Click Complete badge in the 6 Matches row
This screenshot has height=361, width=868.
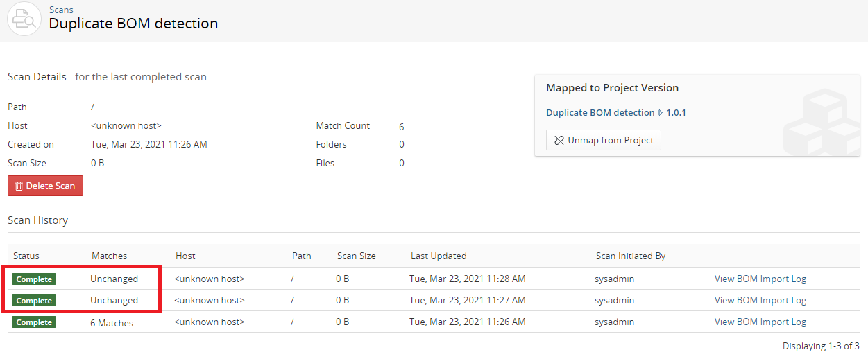pos(34,322)
